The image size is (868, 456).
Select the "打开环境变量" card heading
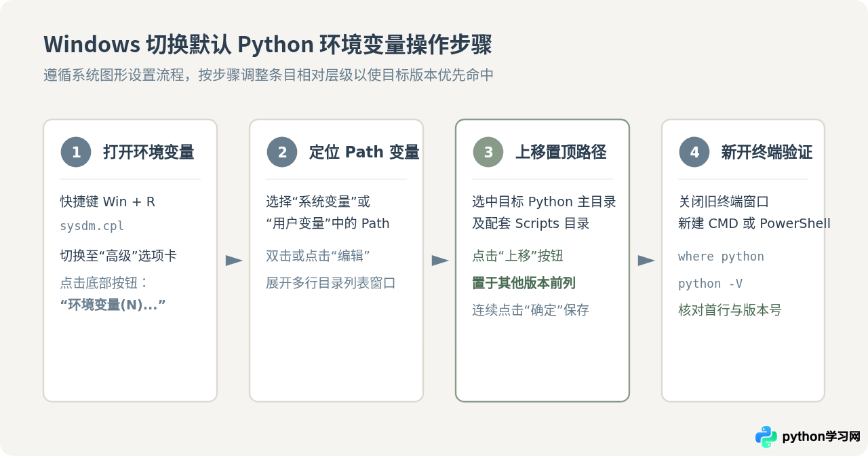149,152
